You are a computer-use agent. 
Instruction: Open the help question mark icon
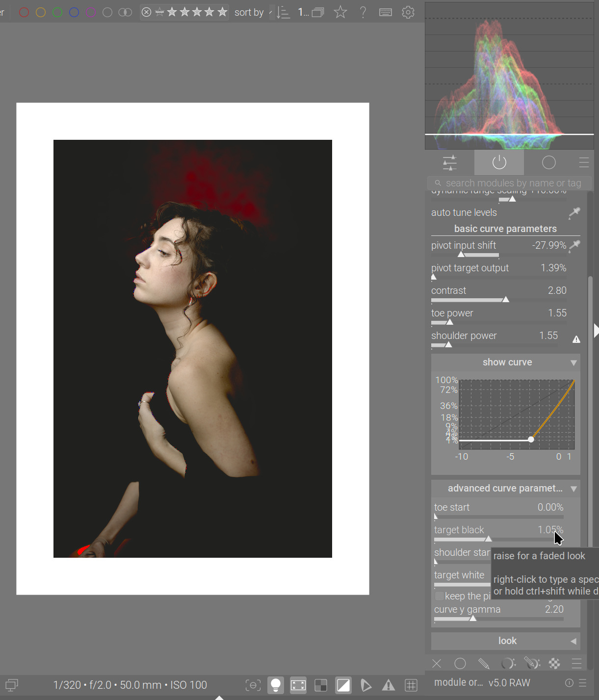[x=363, y=12]
